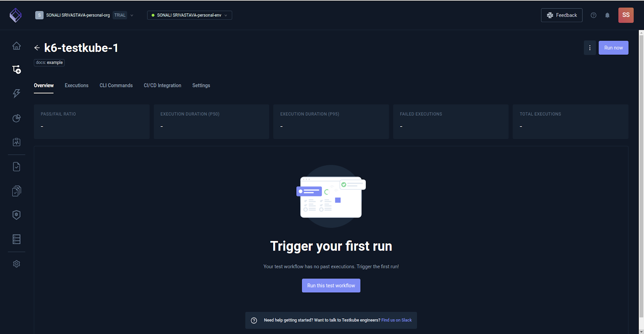Open the Test Workflows sidebar icon
Image resolution: width=644 pixels, height=334 pixels.
pyautogui.click(x=17, y=69)
